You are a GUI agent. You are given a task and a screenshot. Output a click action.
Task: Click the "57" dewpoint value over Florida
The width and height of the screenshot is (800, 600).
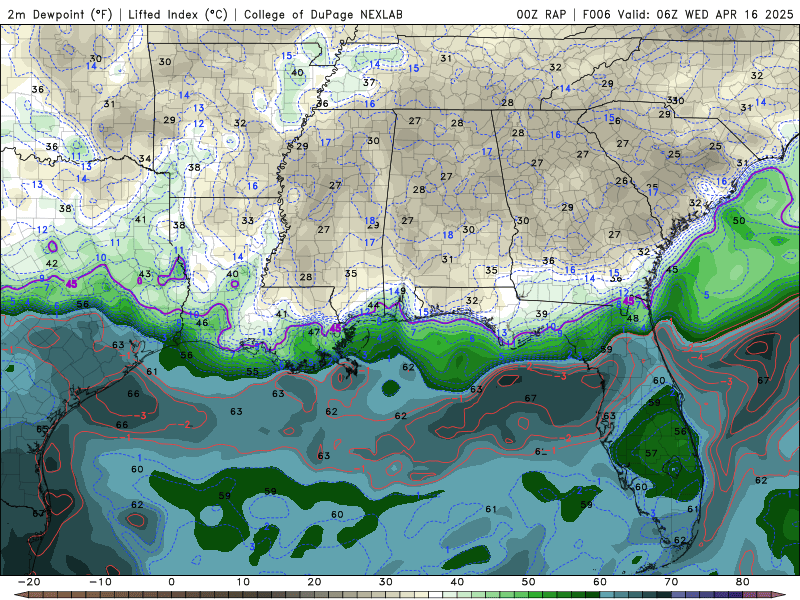(x=651, y=453)
